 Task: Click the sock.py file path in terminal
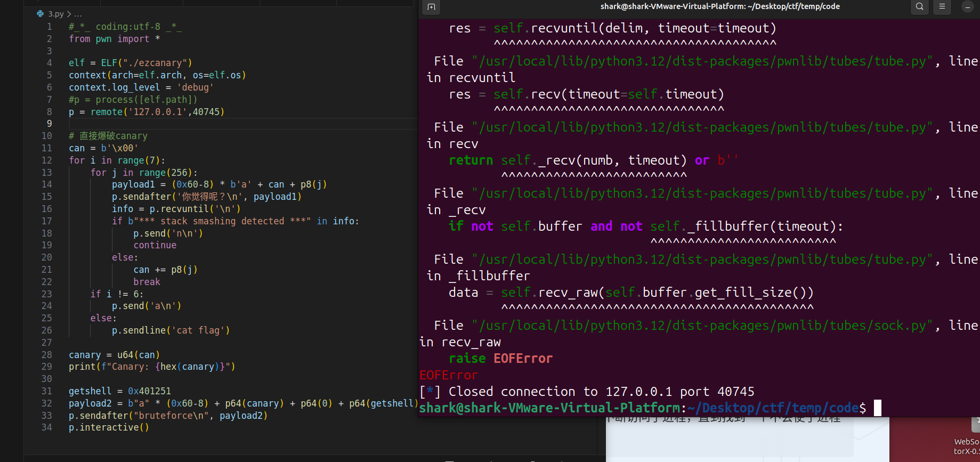coord(702,326)
